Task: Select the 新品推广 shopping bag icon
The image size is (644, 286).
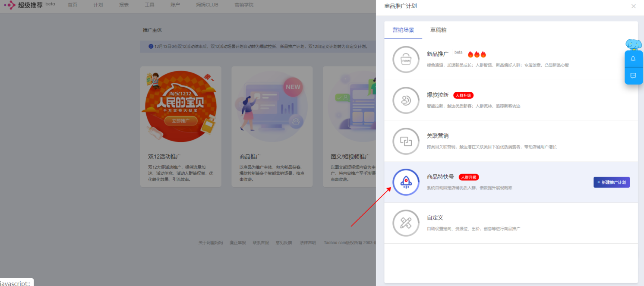Action: point(406,59)
